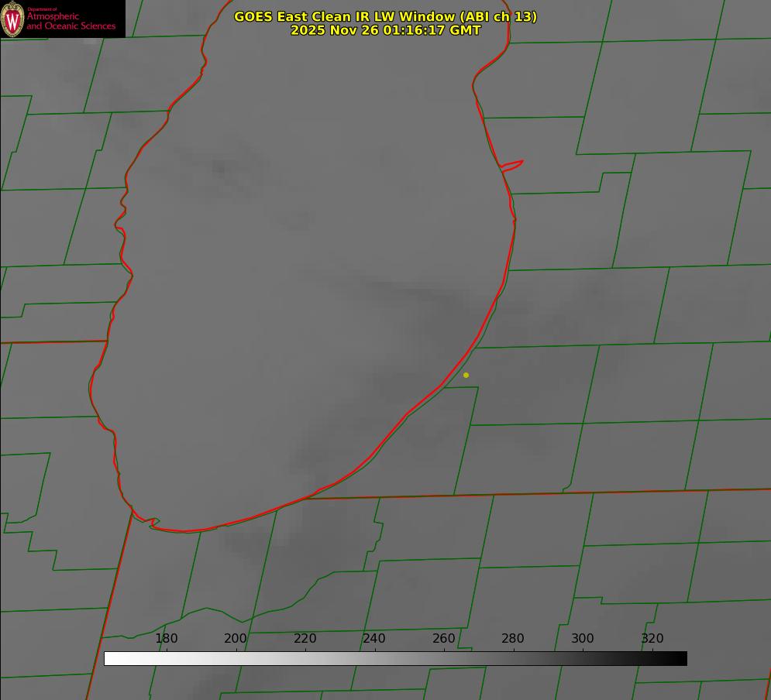The image size is (771, 700).
Task: Click the colorbar label '220'
Action: click(305, 638)
